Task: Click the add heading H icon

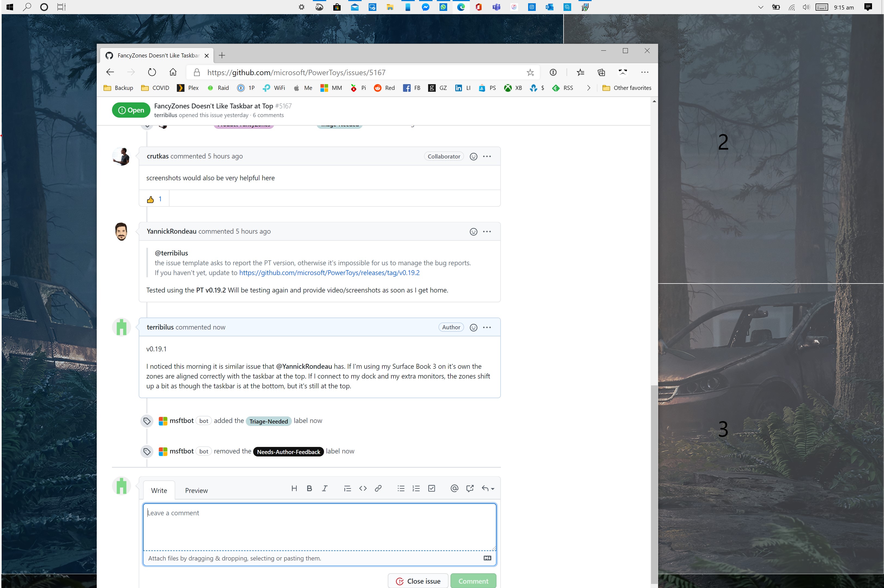Action: pyautogui.click(x=294, y=488)
